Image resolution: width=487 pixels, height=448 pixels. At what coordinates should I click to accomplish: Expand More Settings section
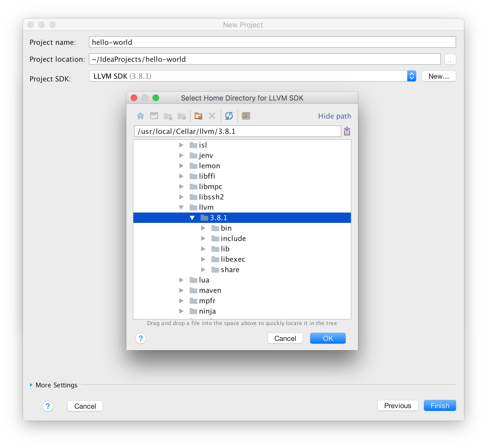tap(31, 385)
